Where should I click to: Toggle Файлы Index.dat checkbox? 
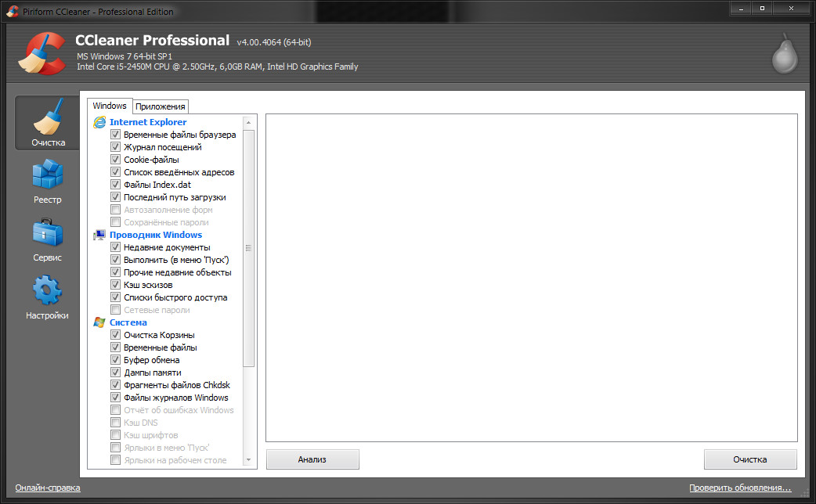(116, 185)
